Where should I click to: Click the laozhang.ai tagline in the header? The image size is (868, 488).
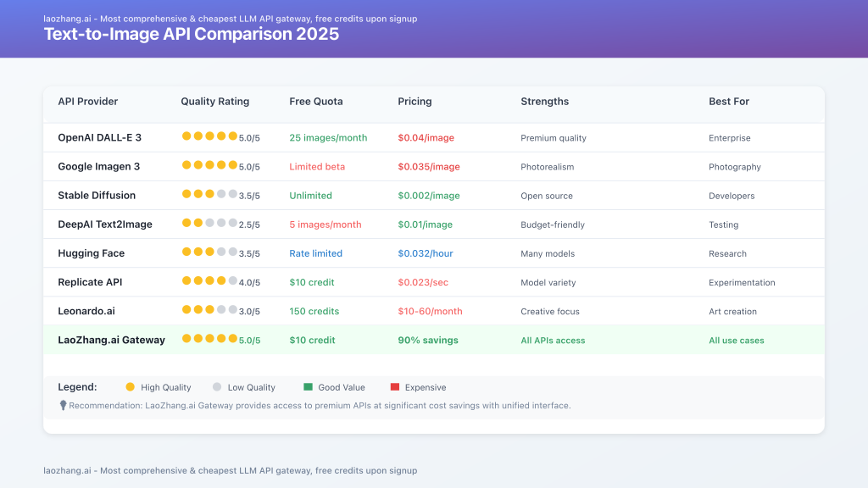[x=231, y=19]
